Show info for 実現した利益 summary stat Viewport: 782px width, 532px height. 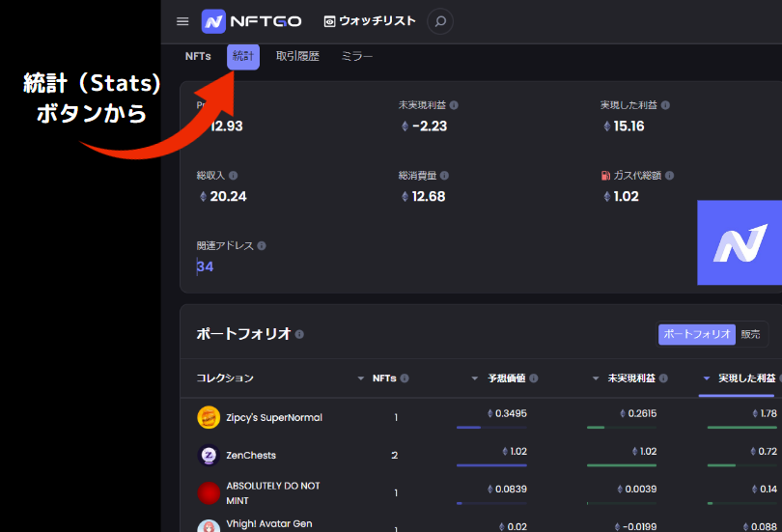coord(665,105)
